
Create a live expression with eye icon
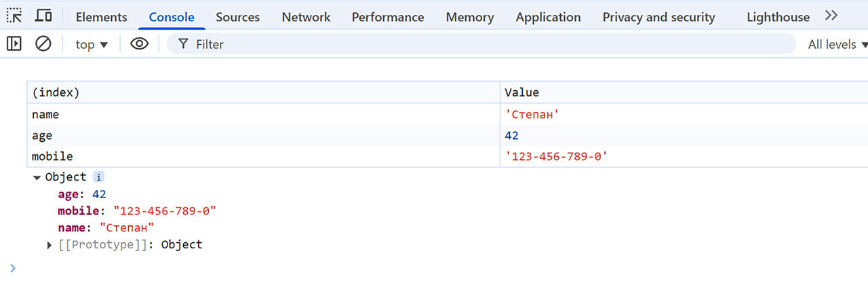click(x=140, y=44)
